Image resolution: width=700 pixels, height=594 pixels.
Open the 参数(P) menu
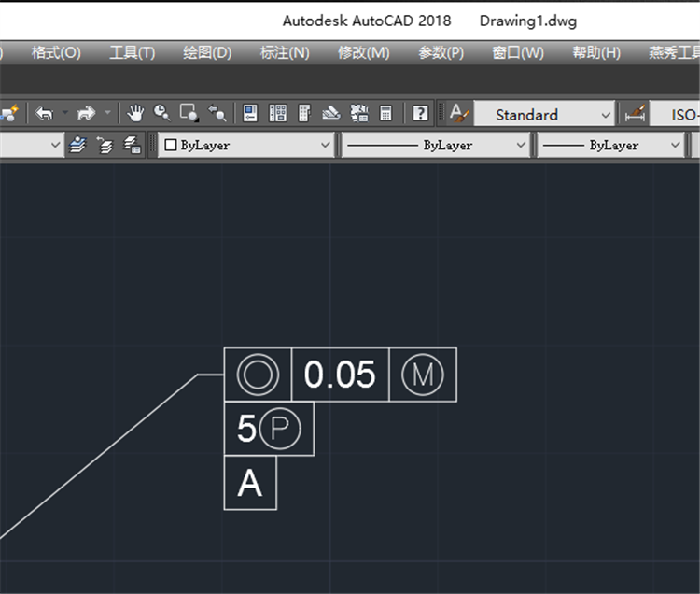[441, 53]
